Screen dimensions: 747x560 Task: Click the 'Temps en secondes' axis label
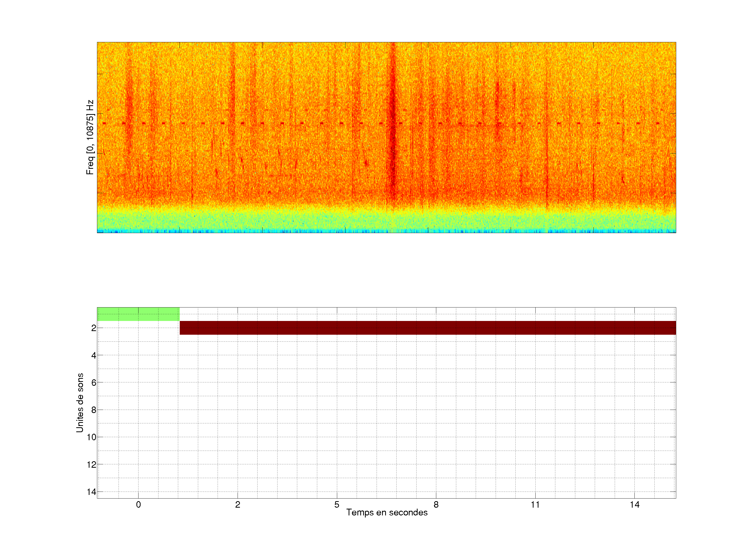(387, 512)
